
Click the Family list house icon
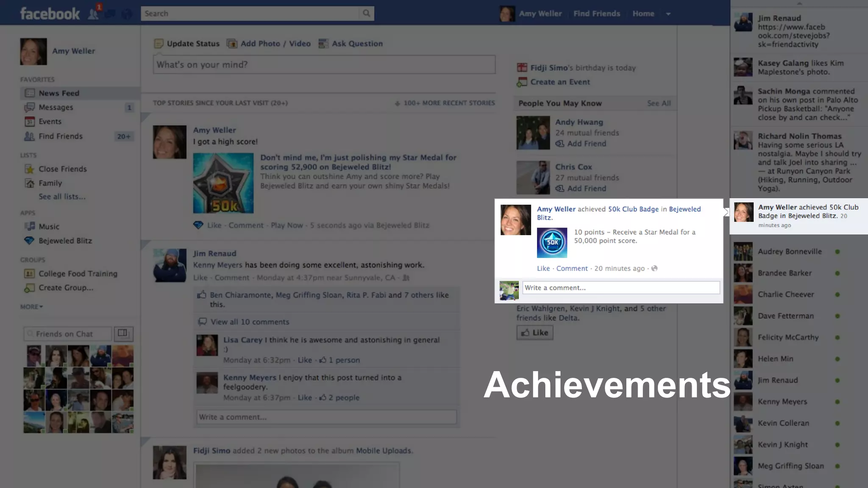[x=30, y=183]
